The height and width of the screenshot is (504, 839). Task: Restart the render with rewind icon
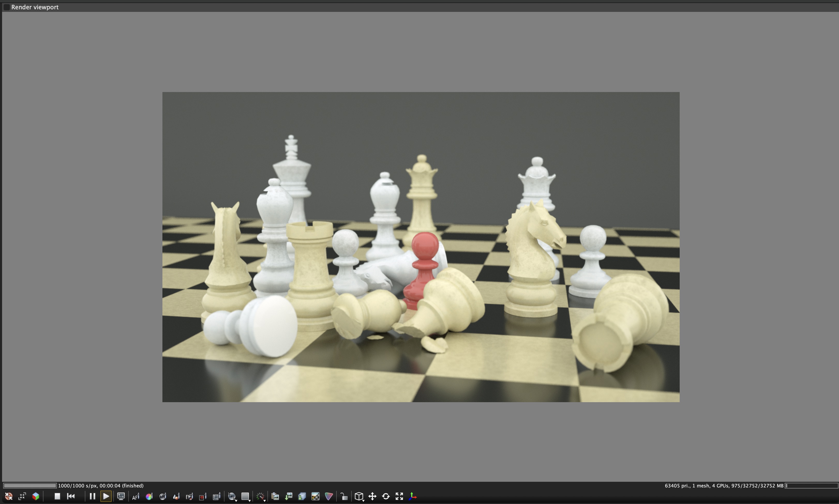tap(71, 496)
